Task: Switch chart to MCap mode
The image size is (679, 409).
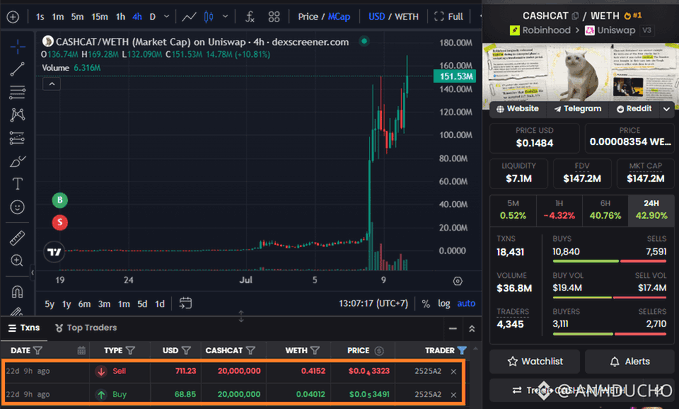Action: pos(339,17)
